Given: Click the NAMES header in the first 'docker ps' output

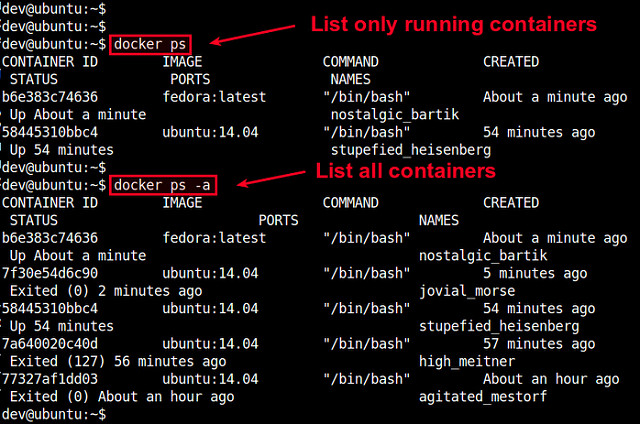Looking at the screenshot, I should tap(351, 79).
